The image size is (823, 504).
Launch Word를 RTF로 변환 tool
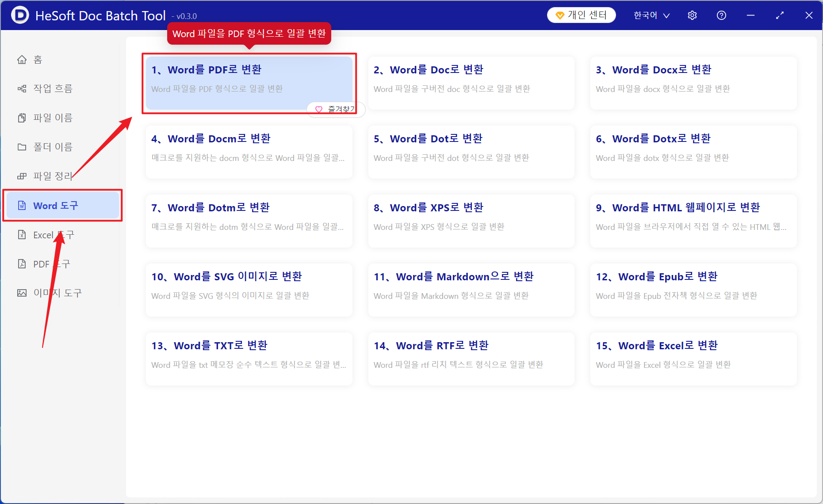point(471,359)
